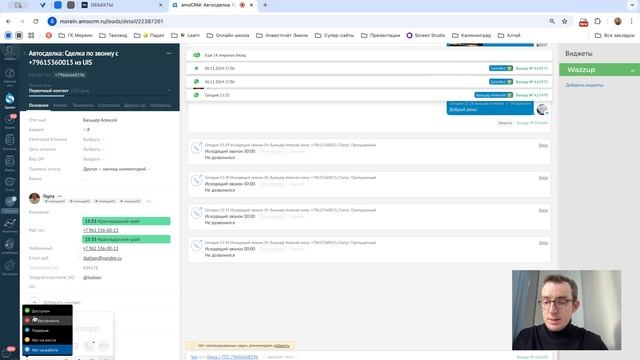This screenshot has width=640, height=360.
Task: Expand the Первичный контакт pipeline stage dropdown
Action: (99, 91)
